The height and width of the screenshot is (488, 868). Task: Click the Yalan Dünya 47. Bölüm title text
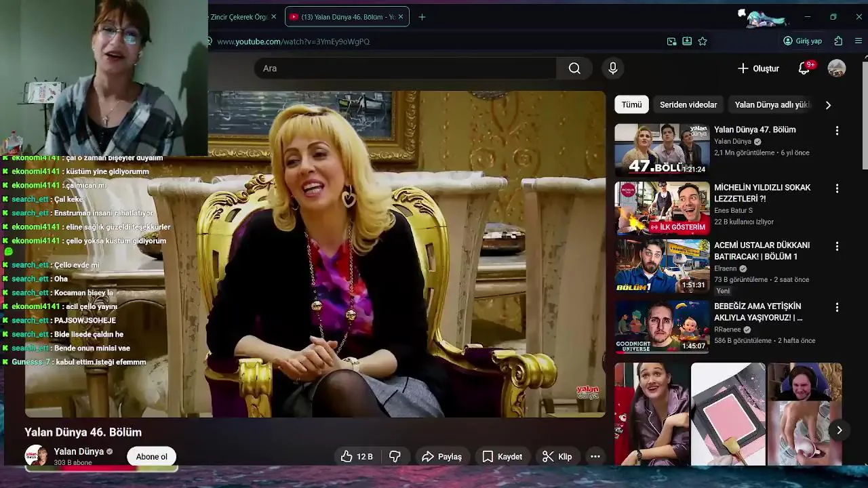tap(755, 129)
